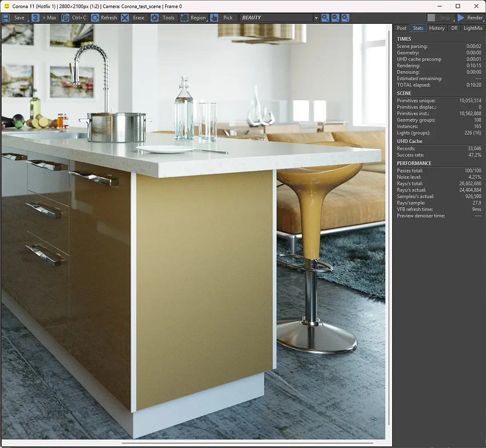Click the zoom to fit magnifier icon

point(345,18)
